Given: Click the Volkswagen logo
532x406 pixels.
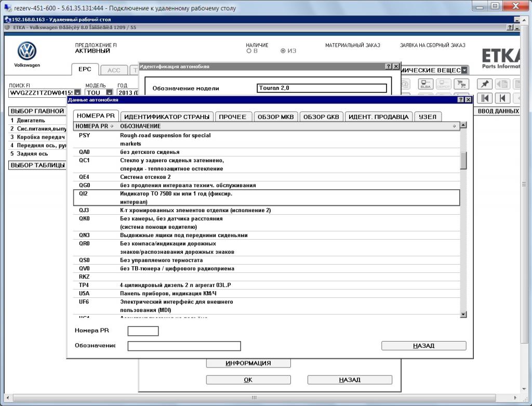Looking at the screenshot, I should (x=27, y=51).
